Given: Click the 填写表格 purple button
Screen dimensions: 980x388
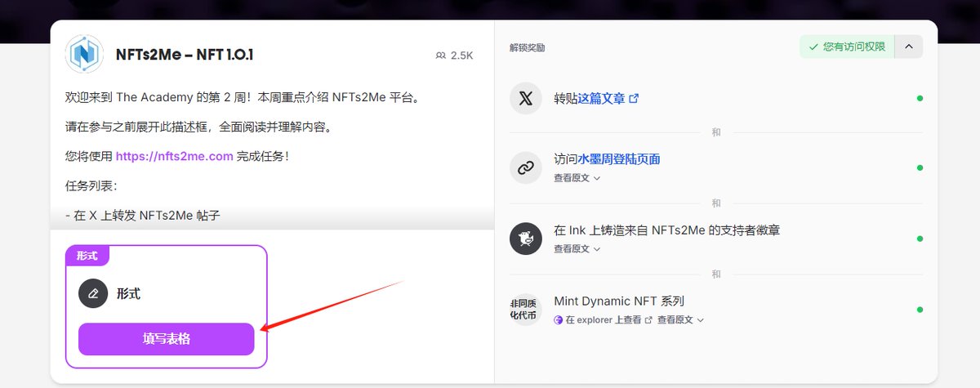Looking at the screenshot, I should tap(167, 339).
